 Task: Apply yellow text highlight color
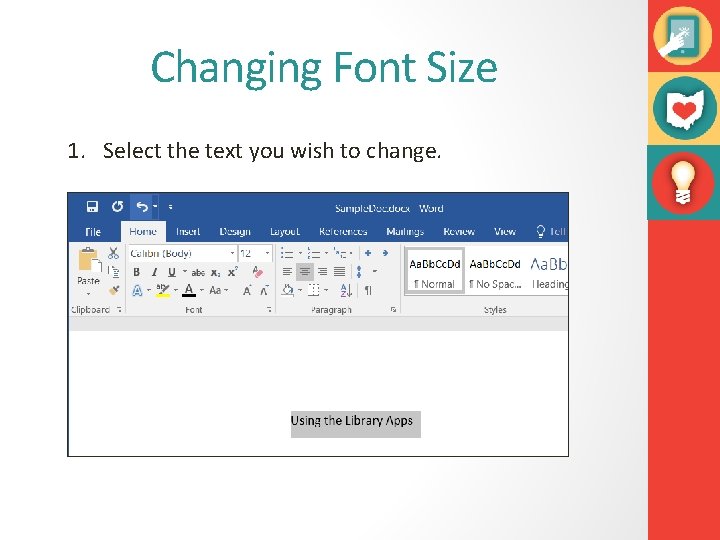[163, 290]
